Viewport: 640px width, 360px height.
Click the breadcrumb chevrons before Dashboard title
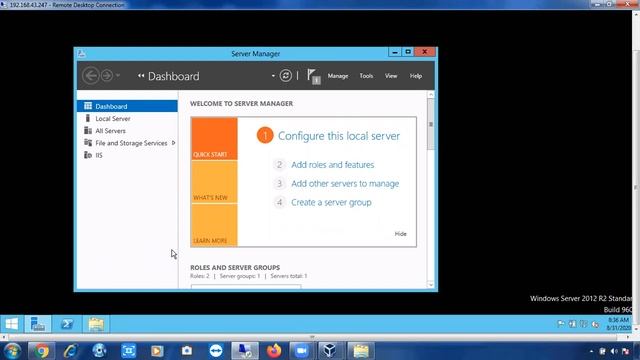click(141, 76)
